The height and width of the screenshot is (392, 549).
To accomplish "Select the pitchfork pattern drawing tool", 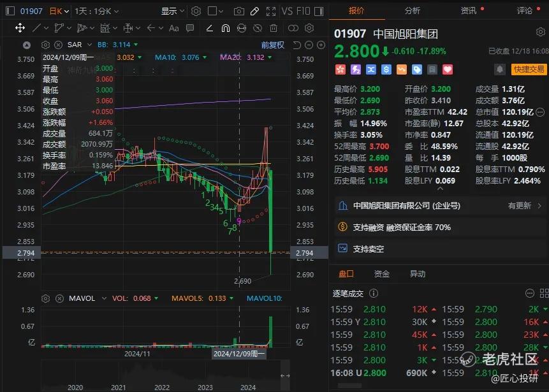I will point(82,27).
